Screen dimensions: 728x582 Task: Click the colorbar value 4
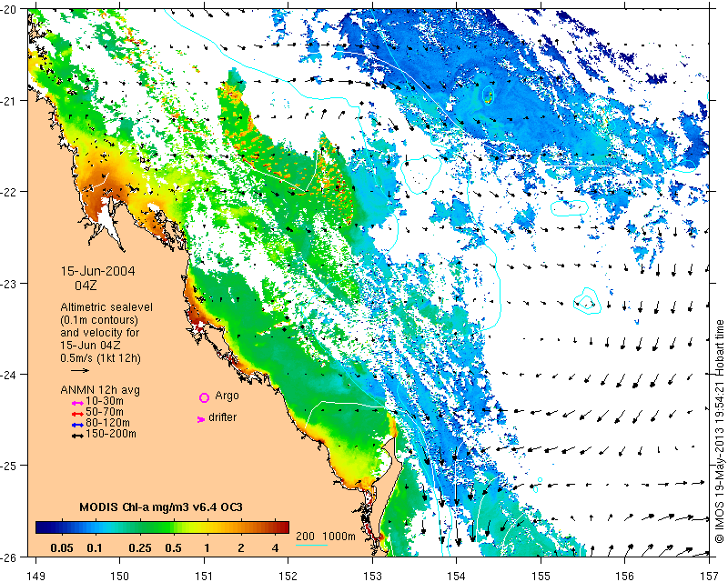[276, 548]
